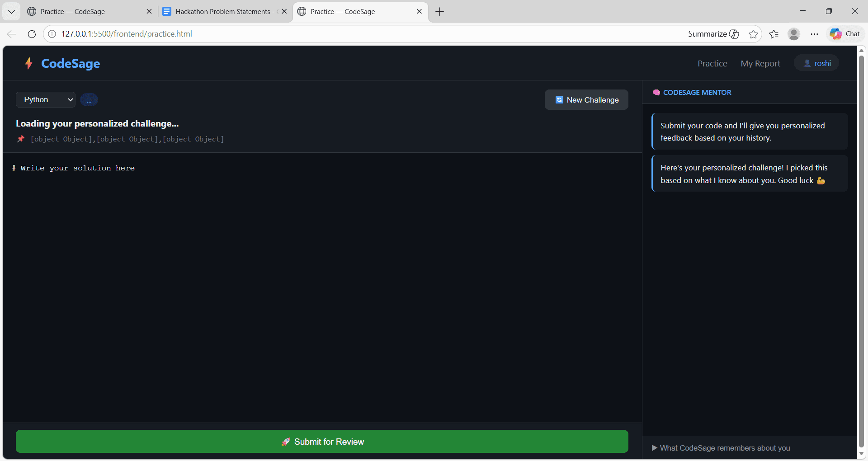Viewport: 868px width, 461px height.
Task: Click the favorites star icon in address bar
Action: click(x=753, y=34)
